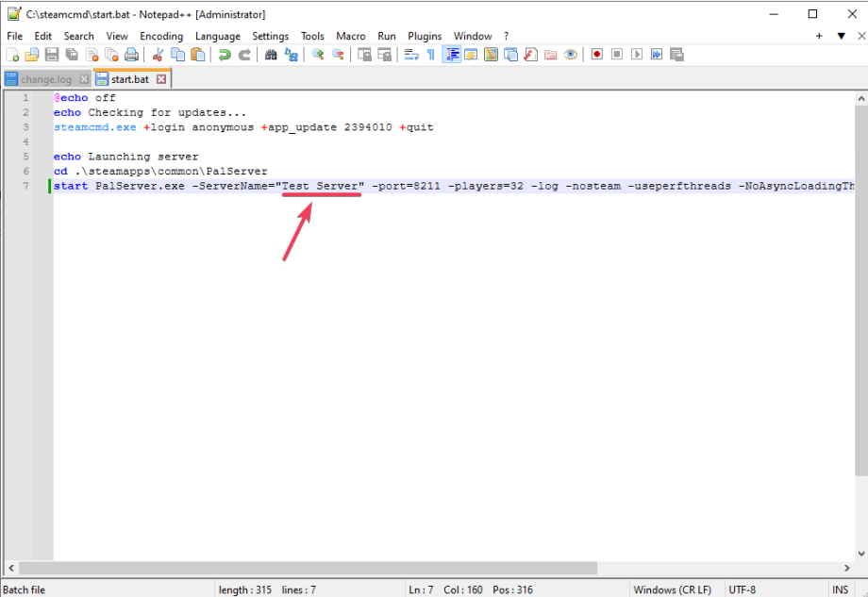Click the Paste toolbar icon
The image size is (868, 597).
coord(198,55)
